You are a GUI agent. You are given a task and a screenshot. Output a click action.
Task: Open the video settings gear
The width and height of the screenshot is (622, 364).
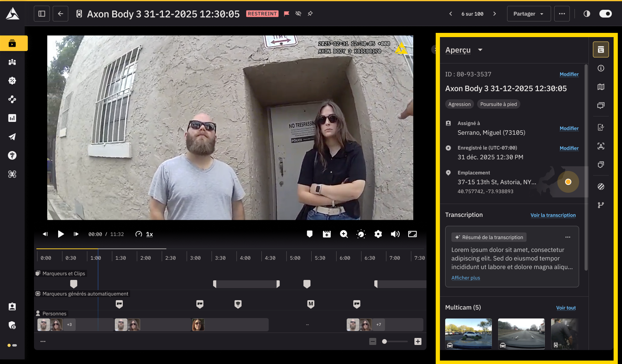click(378, 234)
